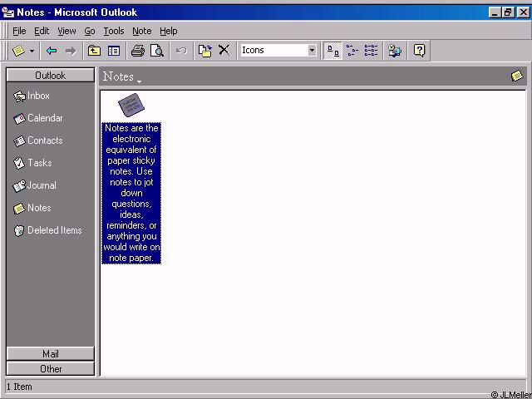The image size is (532, 399).
Task: Toggle the Folder List pane button
Action: [x=114, y=51]
